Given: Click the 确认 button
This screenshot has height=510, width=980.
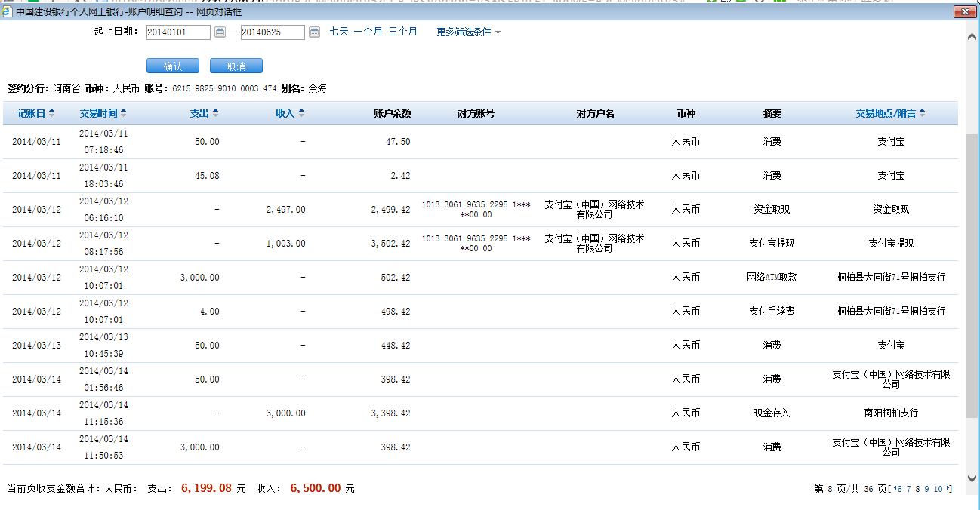Looking at the screenshot, I should click(x=173, y=66).
